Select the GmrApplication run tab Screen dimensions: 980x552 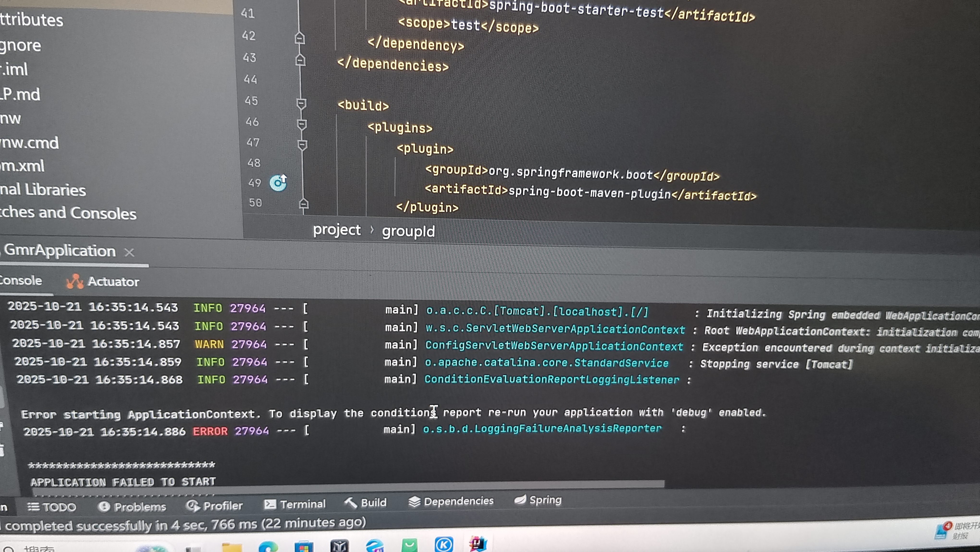[x=60, y=251]
